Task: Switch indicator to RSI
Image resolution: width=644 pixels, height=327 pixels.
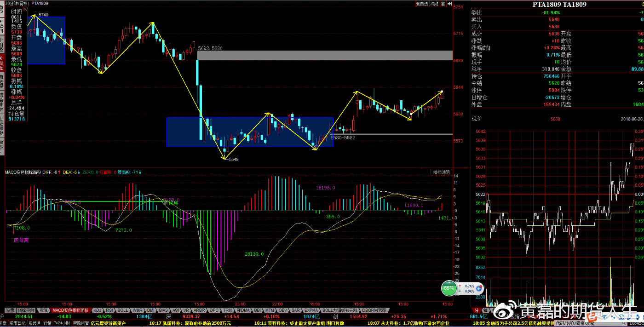Action: tap(109, 310)
